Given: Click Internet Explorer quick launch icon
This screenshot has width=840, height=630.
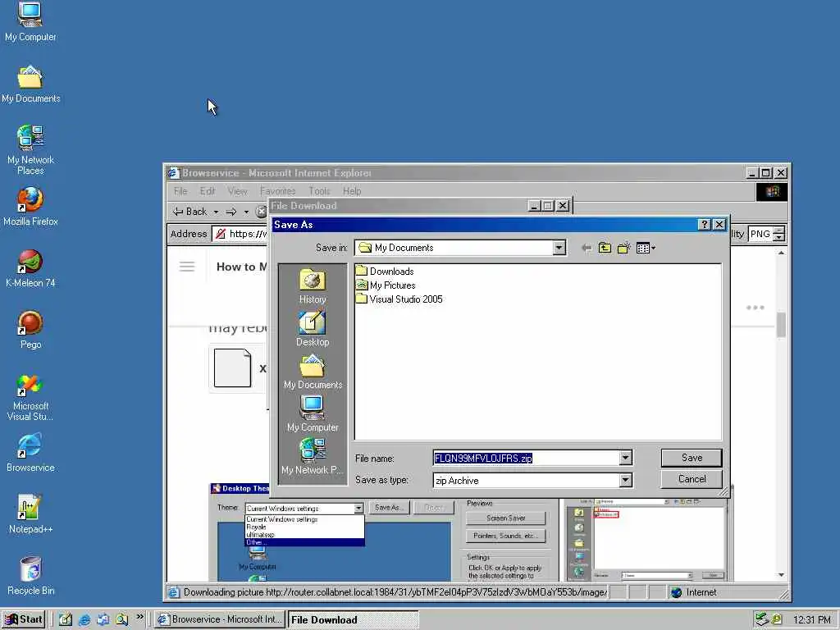Looking at the screenshot, I should click(84, 620).
